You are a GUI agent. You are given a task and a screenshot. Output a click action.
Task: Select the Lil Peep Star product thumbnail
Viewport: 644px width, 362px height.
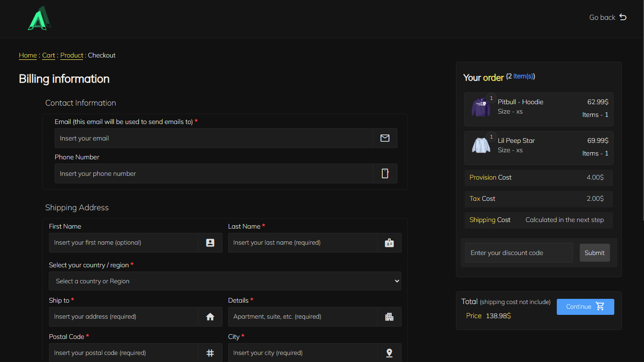pyautogui.click(x=481, y=146)
